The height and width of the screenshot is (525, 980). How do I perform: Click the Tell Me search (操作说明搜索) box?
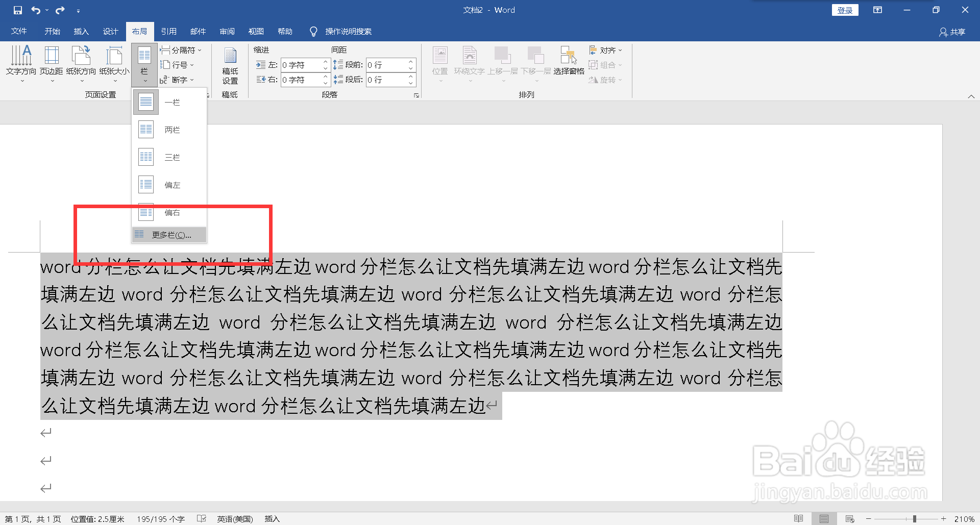(x=341, y=31)
